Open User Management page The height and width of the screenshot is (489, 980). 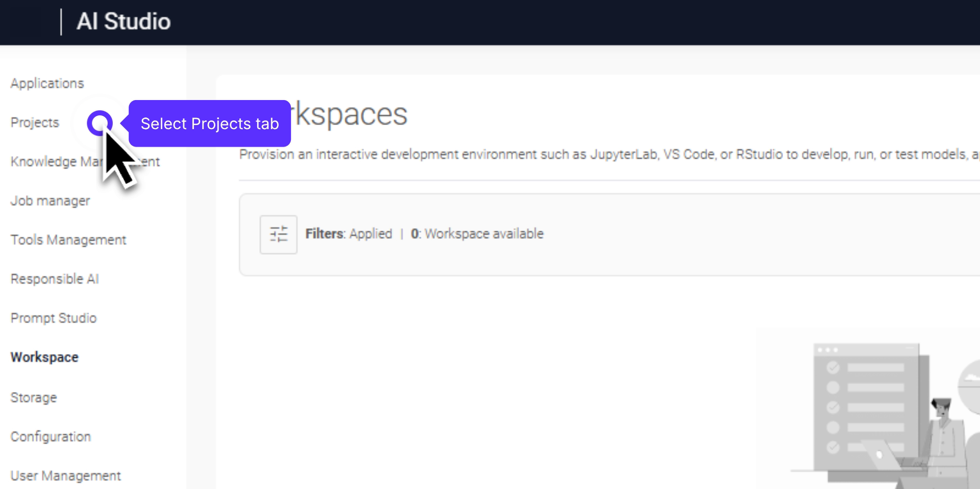pos(66,476)
